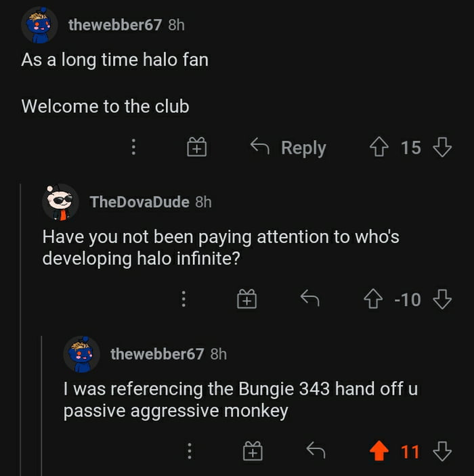Downvote the comment with 15 points
This screenshot has width=474, height=476.
[442, 147]
